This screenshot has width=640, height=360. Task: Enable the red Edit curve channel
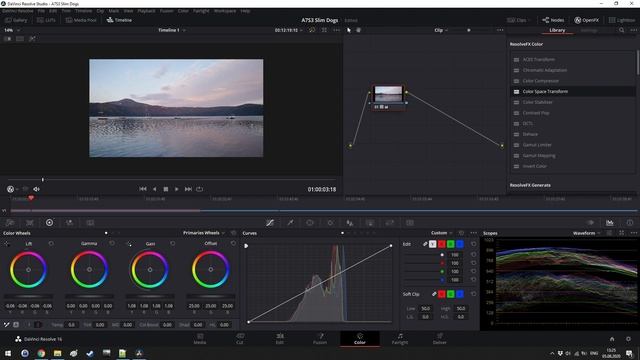coord(442,244)
